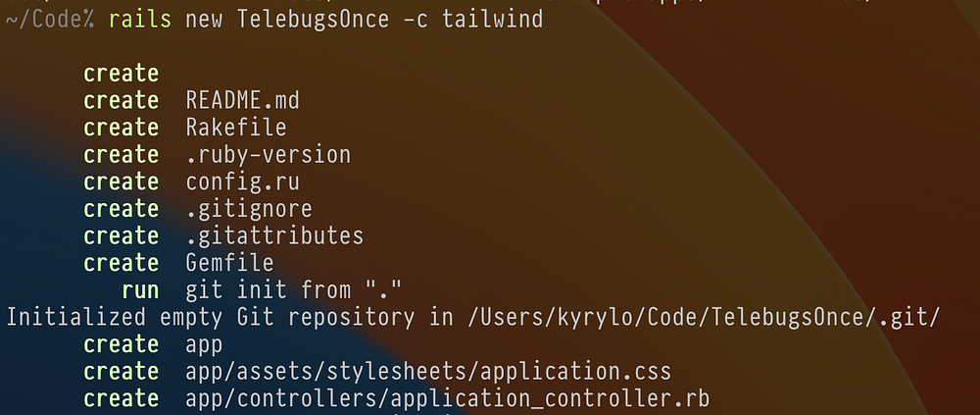Click the 'create' label beside README.md
The image size is (980, 415).
point(122,100)
